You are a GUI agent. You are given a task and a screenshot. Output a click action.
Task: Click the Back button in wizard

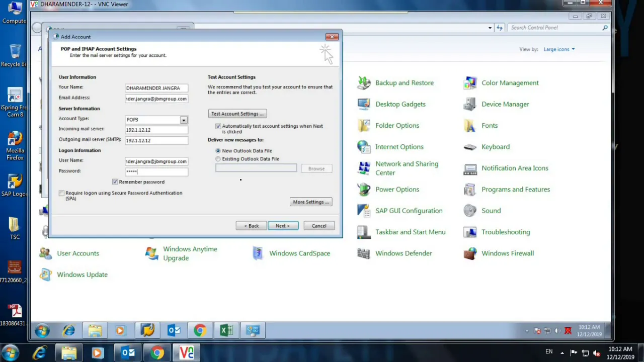point(252,226)
